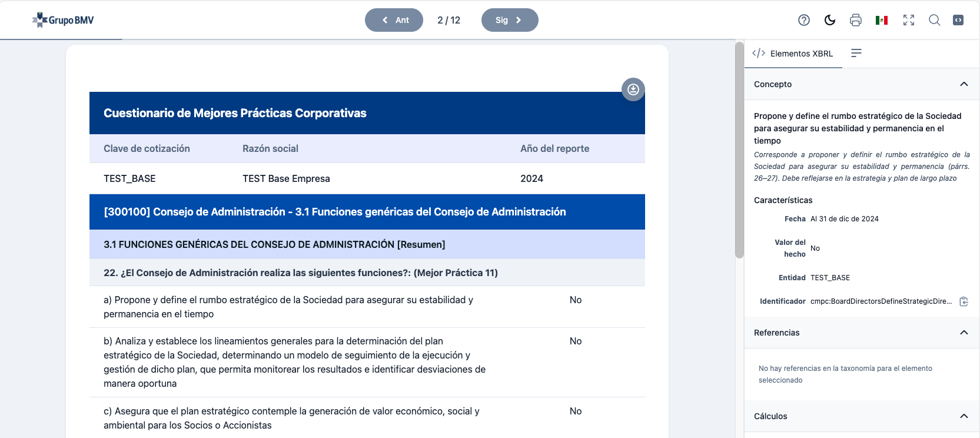Click the Características heading
Image resolution: width=980 pixels, height=438 pixels.
(783, 200)
